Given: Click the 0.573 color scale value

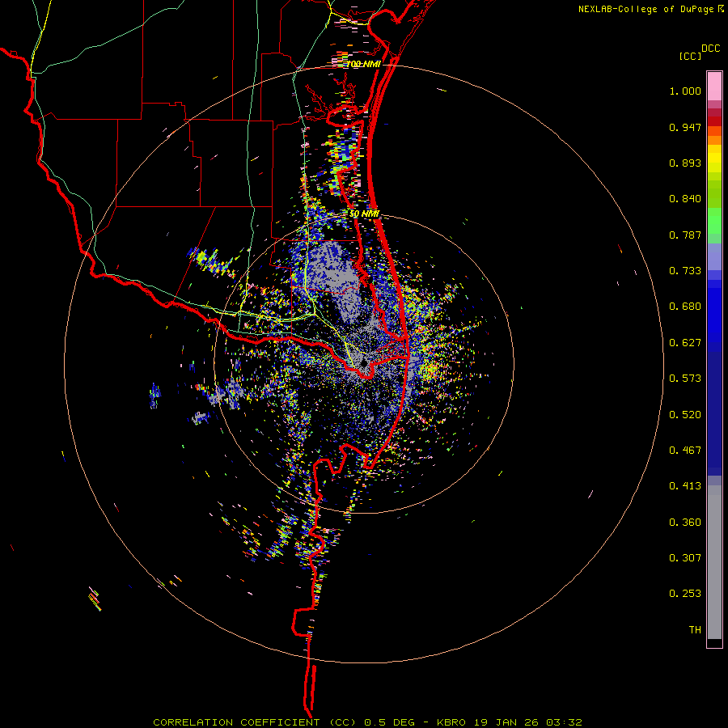Looking at the screenshot, I should point(685,379).
